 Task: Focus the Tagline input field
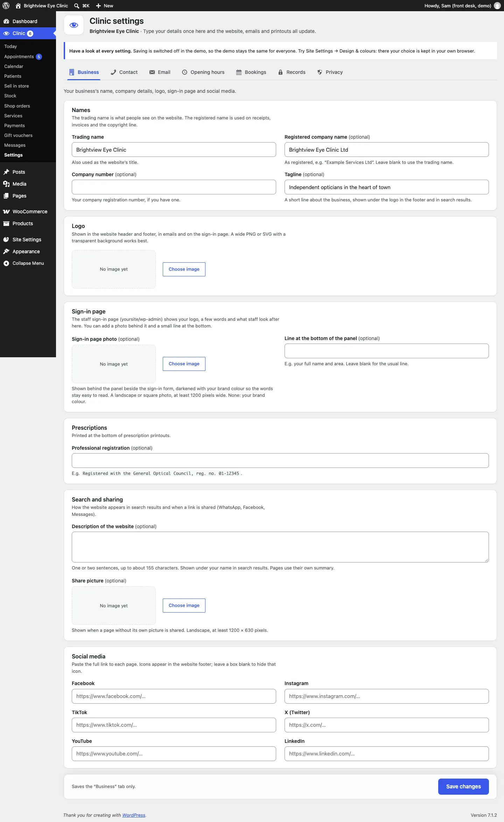pos(387,187)
